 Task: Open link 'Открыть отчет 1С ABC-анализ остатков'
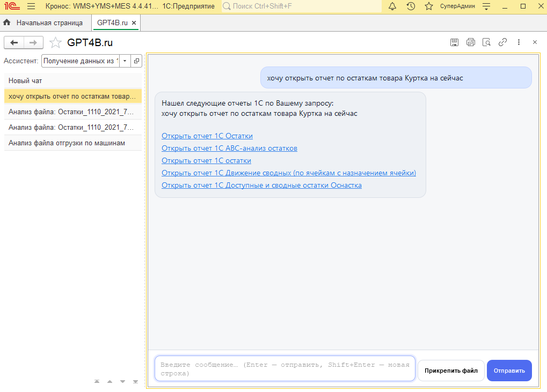pos(229,148)
